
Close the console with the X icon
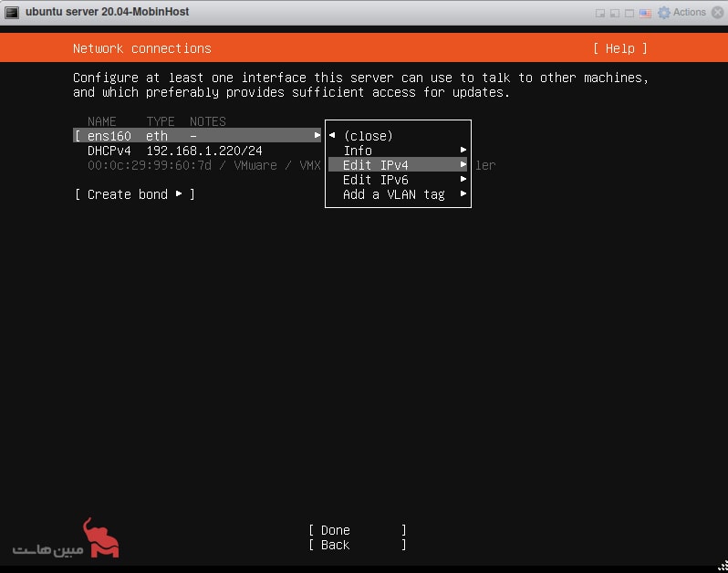(718, 12)
